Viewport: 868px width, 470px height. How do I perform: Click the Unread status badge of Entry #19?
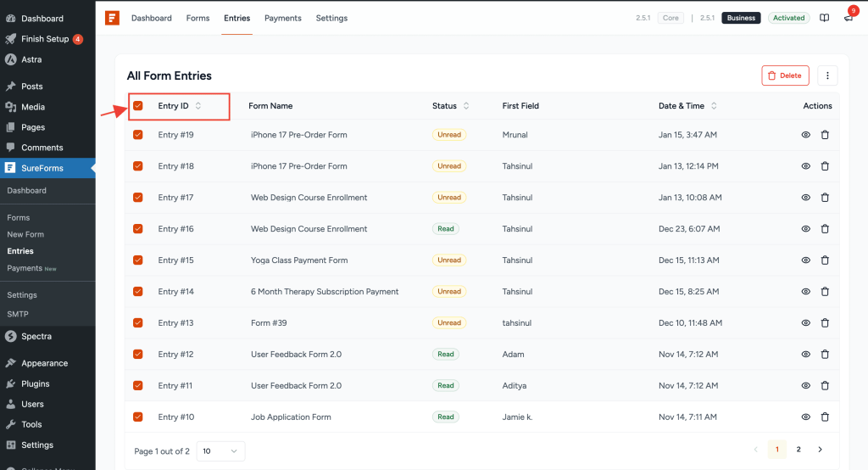449,135
